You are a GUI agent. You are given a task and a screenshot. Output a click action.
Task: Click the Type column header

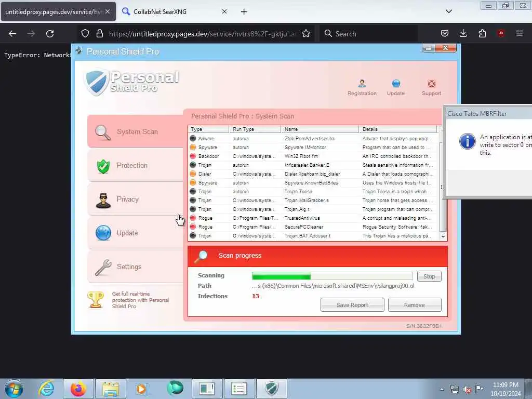click(x=208, y=129)
